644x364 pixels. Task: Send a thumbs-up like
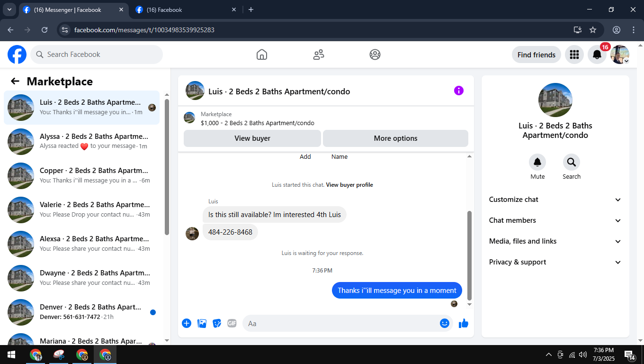[x=464, y=323]
